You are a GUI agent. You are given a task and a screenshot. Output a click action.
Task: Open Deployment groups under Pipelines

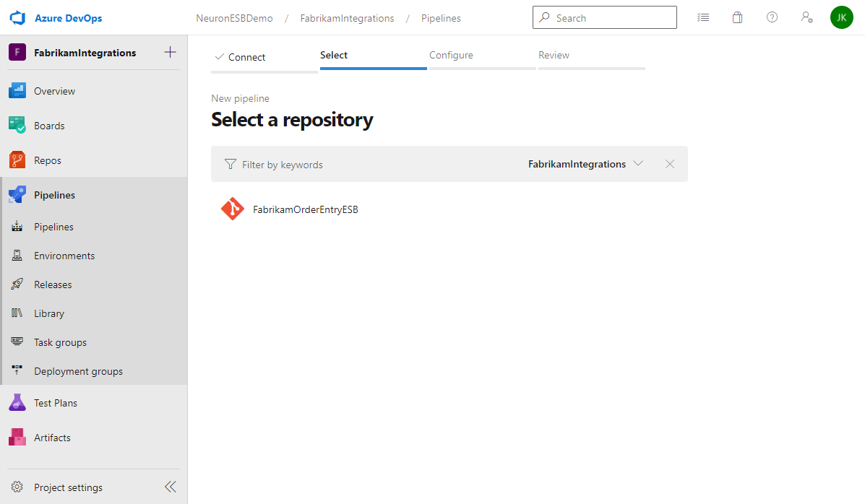pyautogui.click(x=94, y=371)
